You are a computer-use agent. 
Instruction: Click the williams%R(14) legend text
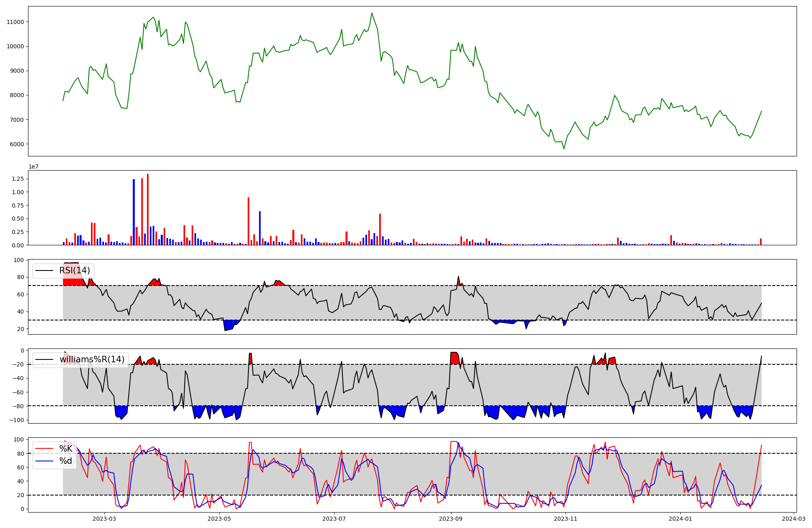(92, 359)
